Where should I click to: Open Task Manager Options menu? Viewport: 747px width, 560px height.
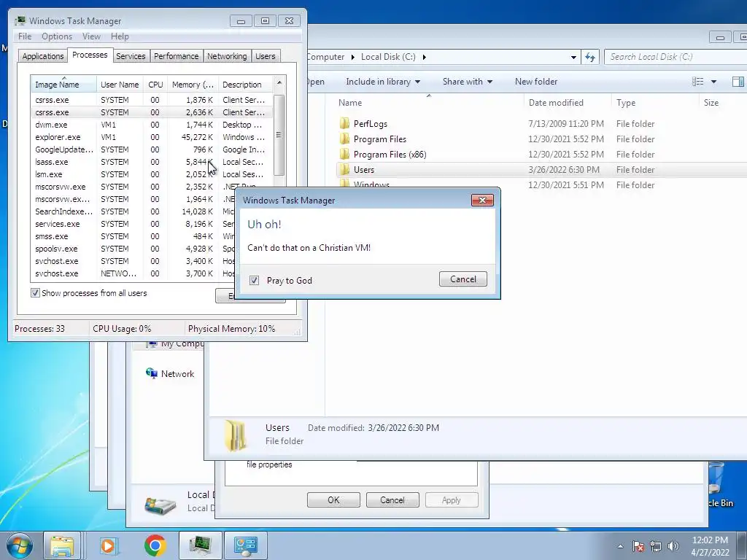tap(57, 36)
